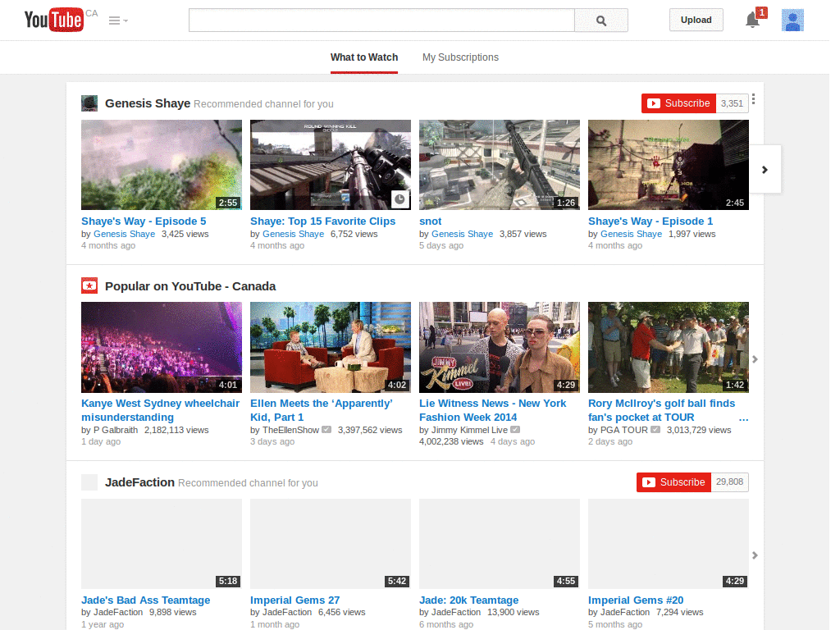This screenshot has height=630, width=840.
Task: Advance JadeFaction shelf with right chevron
Action: (755, 555)
